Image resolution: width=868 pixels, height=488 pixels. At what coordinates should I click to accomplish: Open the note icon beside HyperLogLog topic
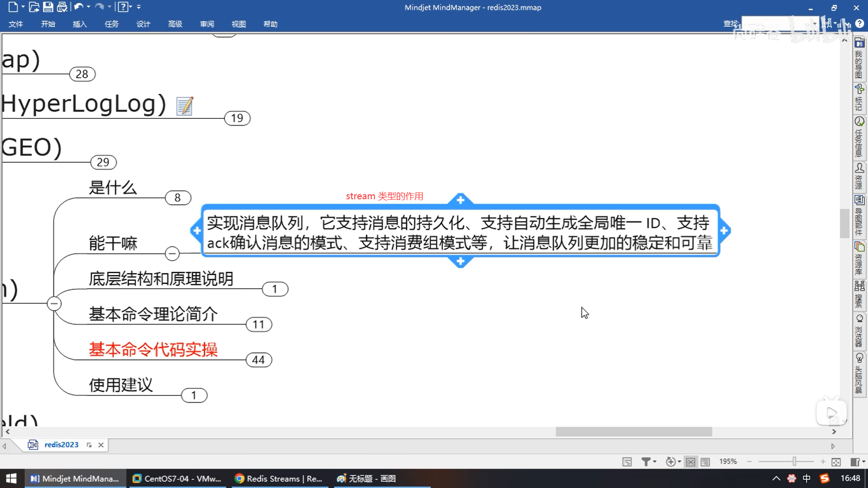tap(184, 106)
